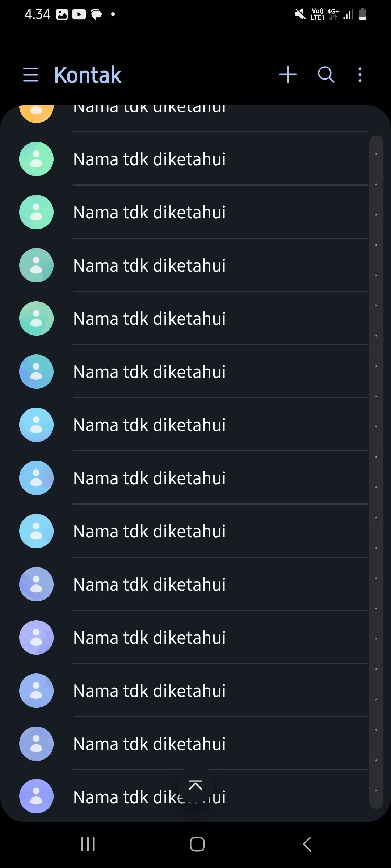Image resolution: width=391 pixels, height=868 pixels.
Task: Tap the muted sound status icon
Action: tap(300, 14)
